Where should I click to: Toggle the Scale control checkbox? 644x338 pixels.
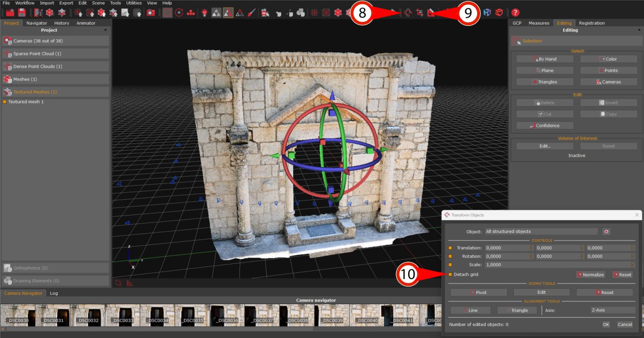pyautogui.click(x=450, y=265)
